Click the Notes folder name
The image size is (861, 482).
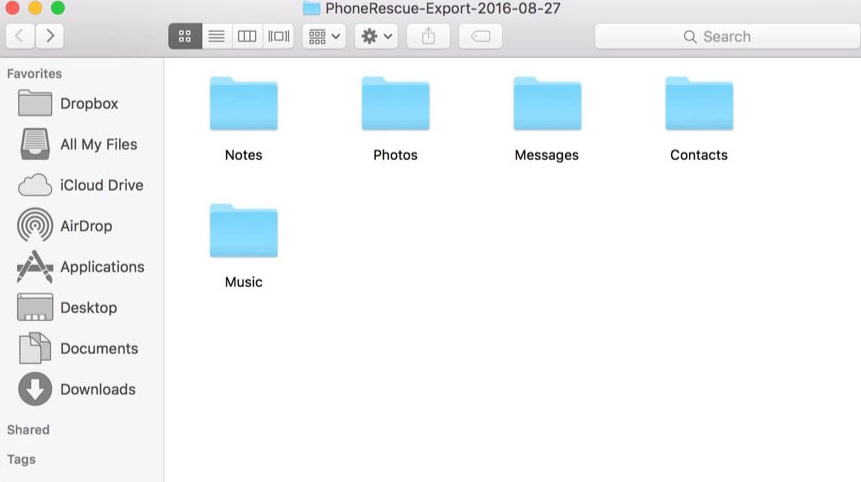point(243,155)
